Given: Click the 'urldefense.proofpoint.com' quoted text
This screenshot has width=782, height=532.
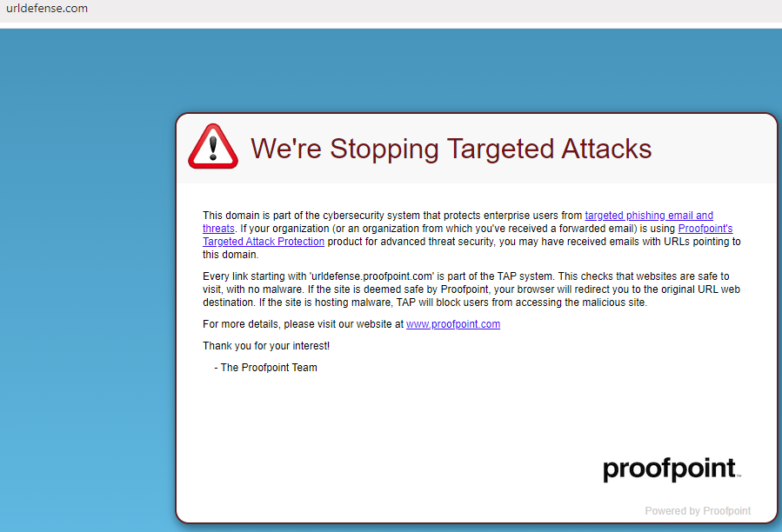Looking at the screenshot, I should pos(372,276).
